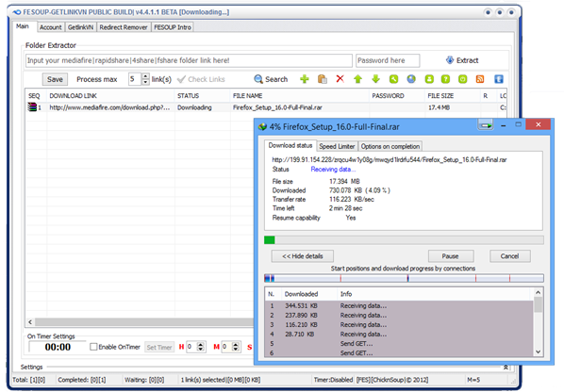
Task: Increase the H hours spinner
Action: click(x=201, y=344)
